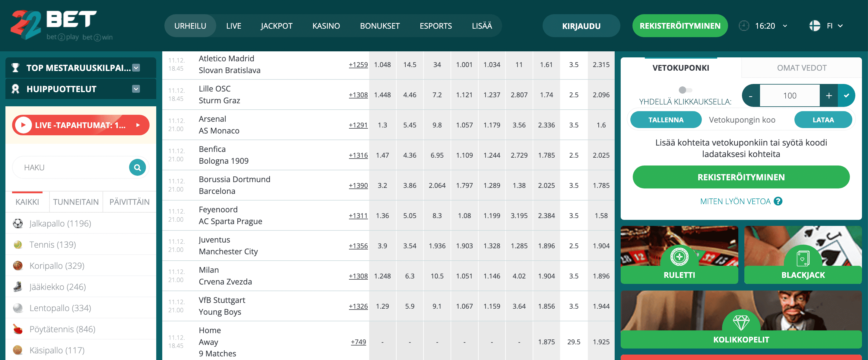Select odds 1.248 for Milan win

(x=382, y=276)
